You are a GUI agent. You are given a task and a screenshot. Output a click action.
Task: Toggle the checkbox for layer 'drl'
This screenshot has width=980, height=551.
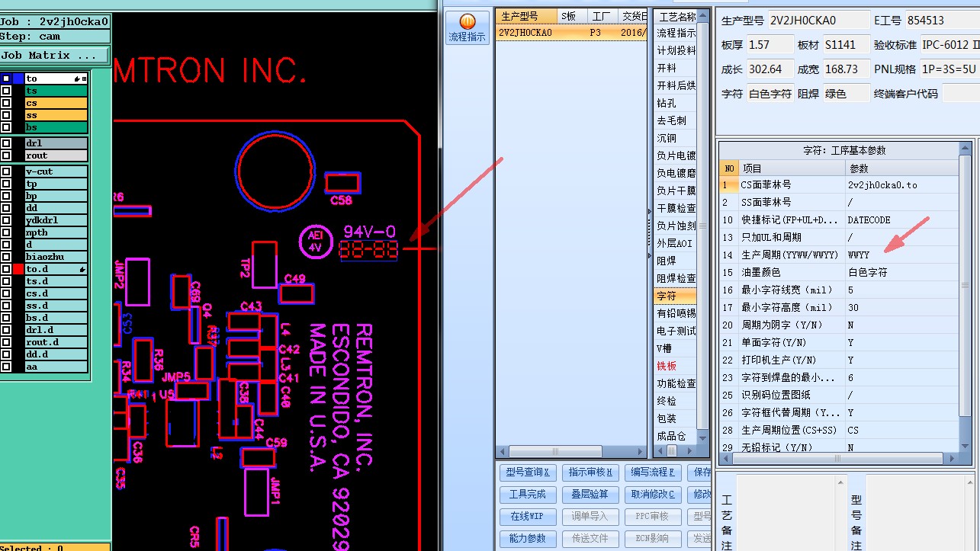(x=6, y=143)
